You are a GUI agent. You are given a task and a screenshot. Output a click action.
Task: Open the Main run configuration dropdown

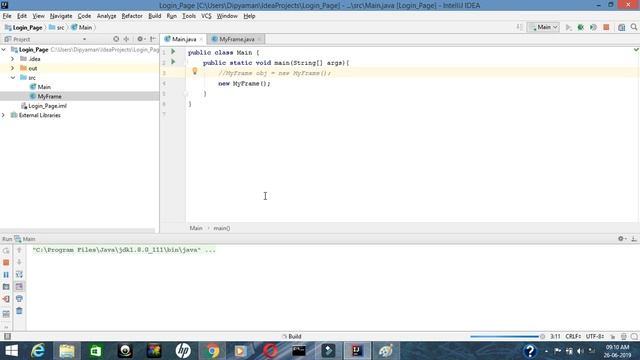(x=543, y=27)
